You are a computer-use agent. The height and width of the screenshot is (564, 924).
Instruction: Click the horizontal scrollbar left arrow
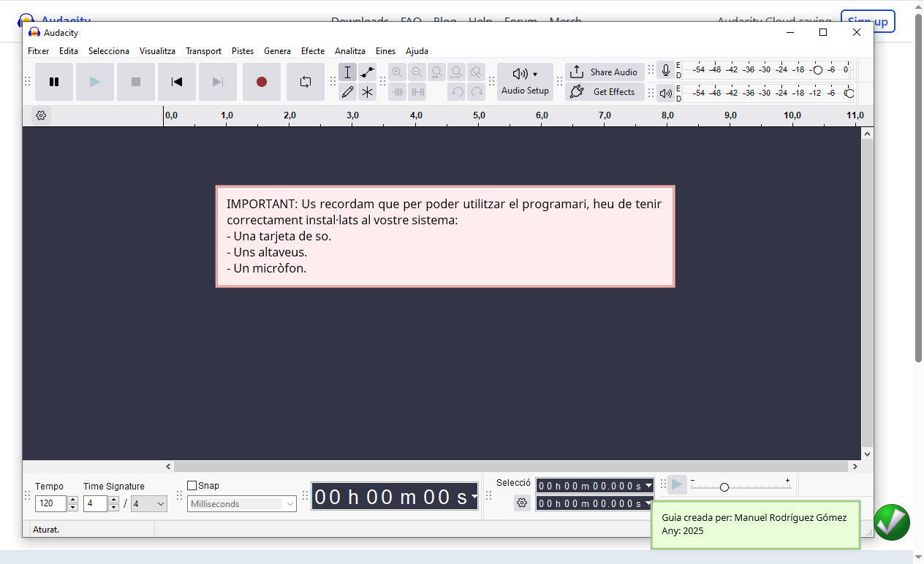tap(169, 466)
